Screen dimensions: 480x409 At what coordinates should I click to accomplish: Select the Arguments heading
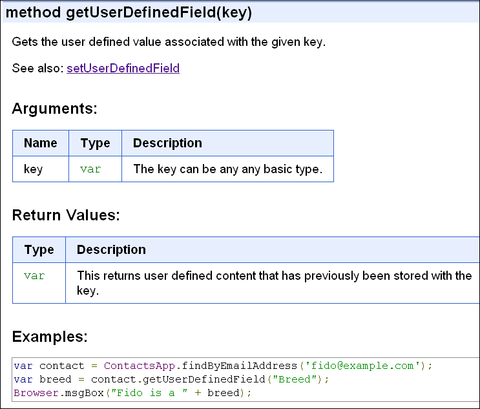pos(55,109)
